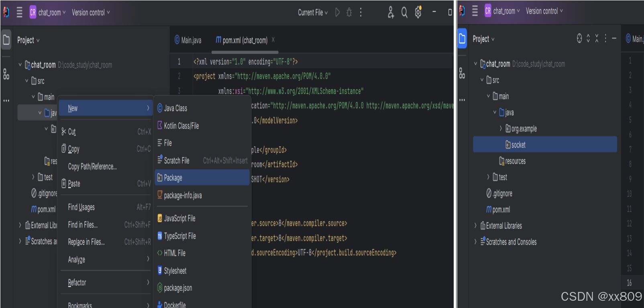
Task: Open Project view dropdown in the right window
Action: pos(483,39)
